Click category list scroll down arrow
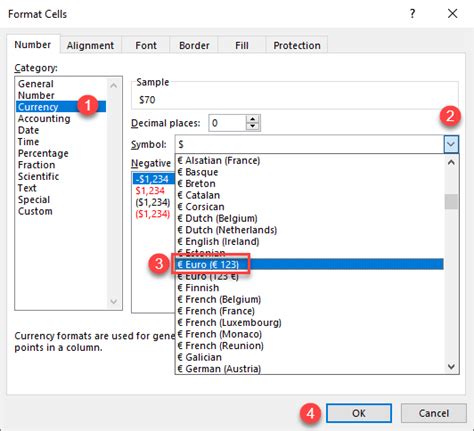 point(113,301)
